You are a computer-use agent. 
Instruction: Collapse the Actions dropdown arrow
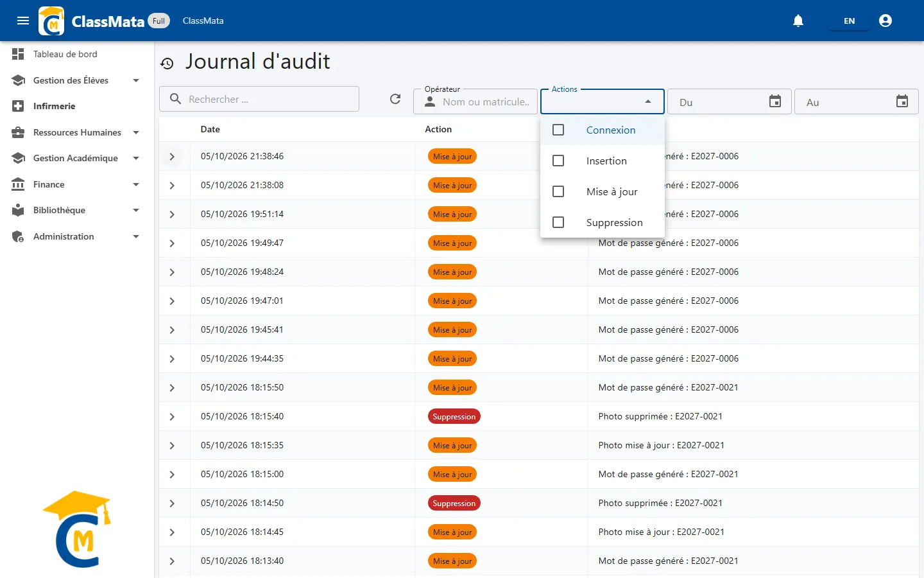click(x=648, y=101)
